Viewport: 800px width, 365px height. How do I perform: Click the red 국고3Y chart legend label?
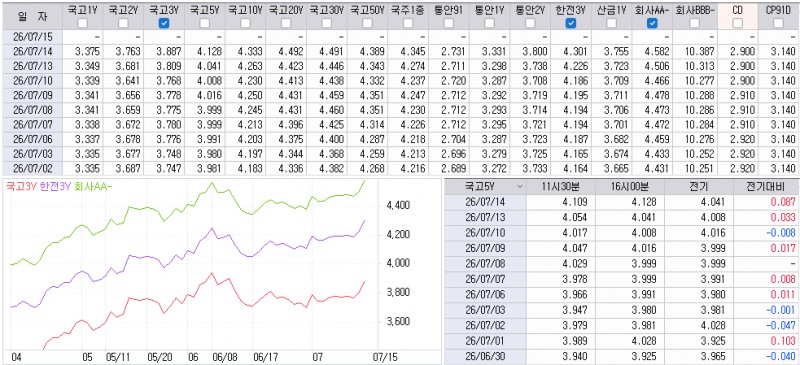(x=21, y=186)
